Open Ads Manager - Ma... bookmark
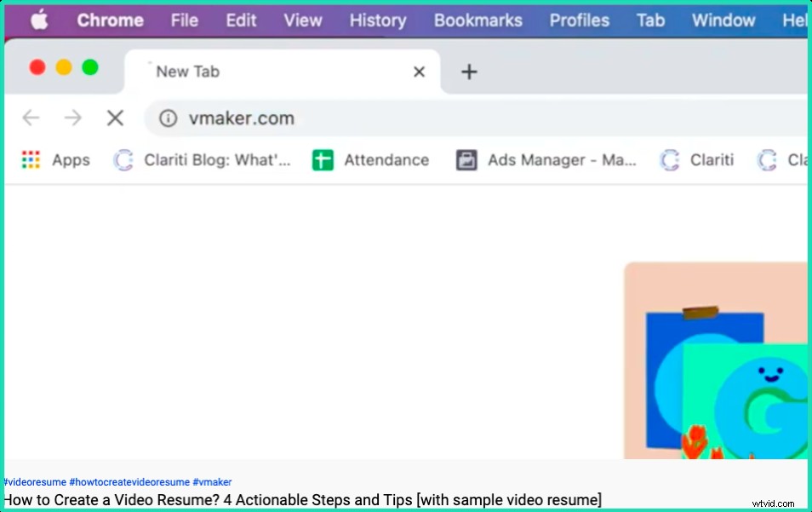812x512 pixels. pyautogui.click(x=546, y=159)
